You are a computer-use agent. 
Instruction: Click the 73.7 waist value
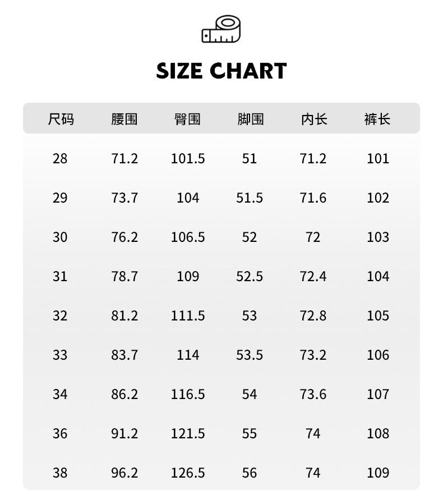coord(124,198)
